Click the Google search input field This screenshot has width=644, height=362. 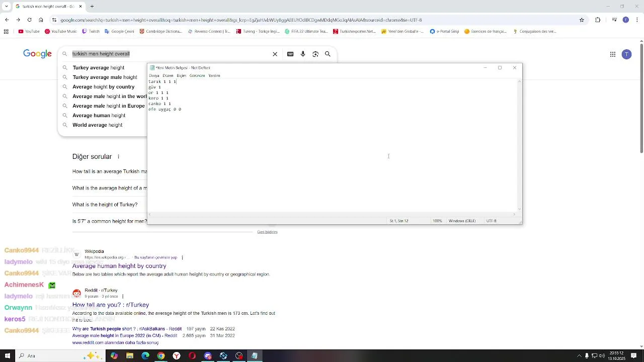point(169,54)
